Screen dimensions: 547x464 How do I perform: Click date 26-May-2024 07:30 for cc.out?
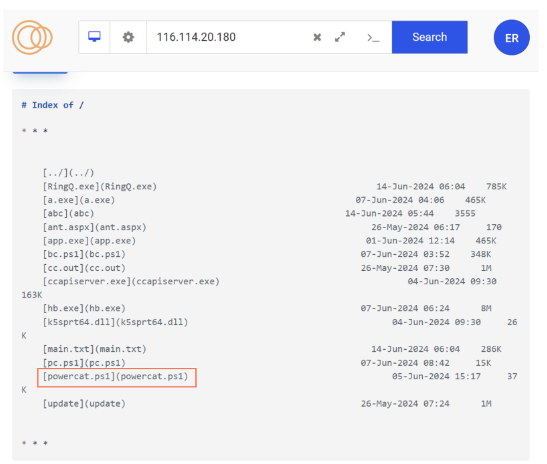tap(405, 268)
